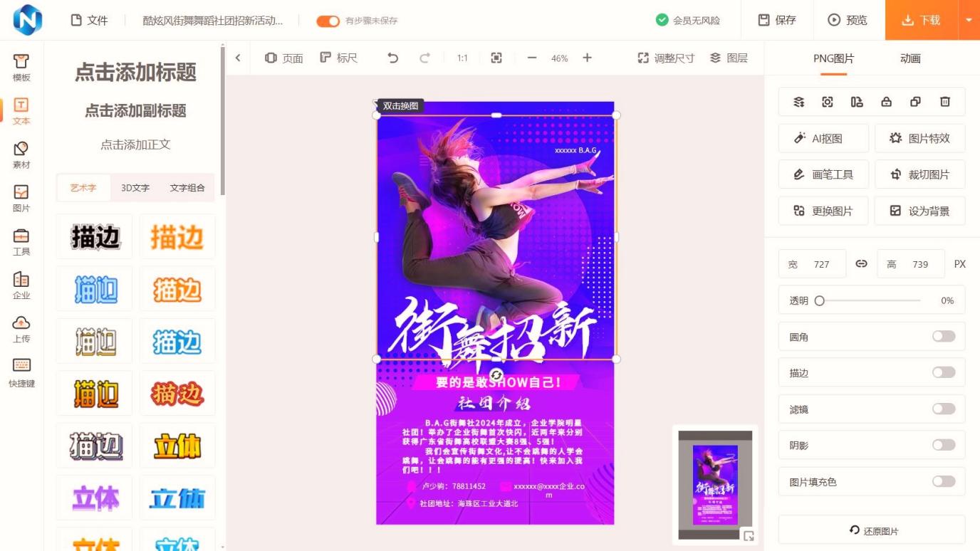Turn on 图片填充色 fill color

[x=944, y=481]
